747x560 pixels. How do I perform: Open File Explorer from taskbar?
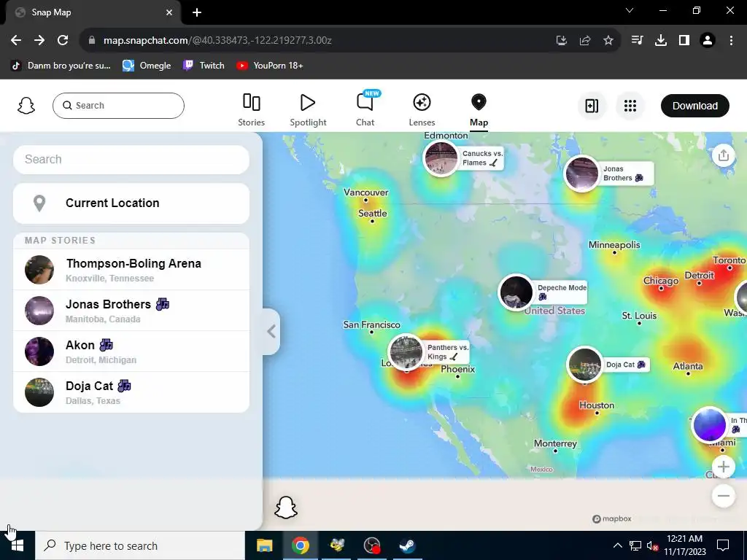[264, 545]
